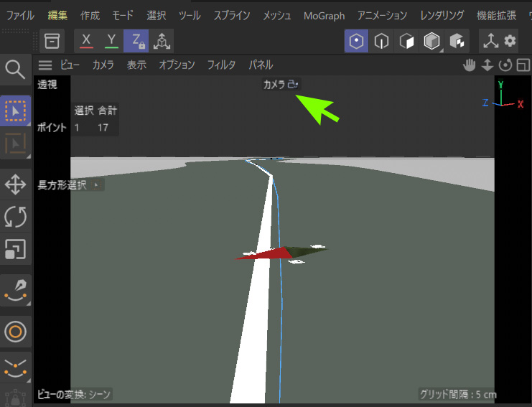Open the メッシュ menu
Image resolution: width=532 pixels, height=407 pixels.
[277, 15]
